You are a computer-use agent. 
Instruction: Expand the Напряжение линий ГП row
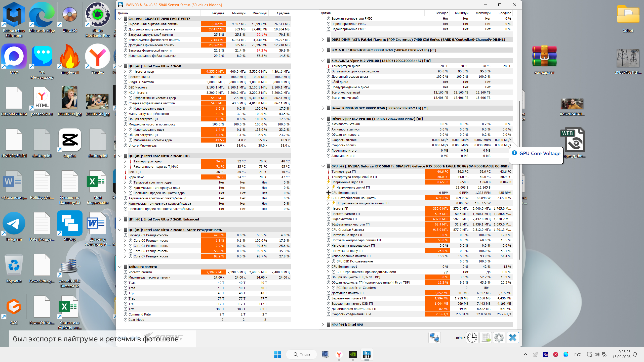[328, 187]
